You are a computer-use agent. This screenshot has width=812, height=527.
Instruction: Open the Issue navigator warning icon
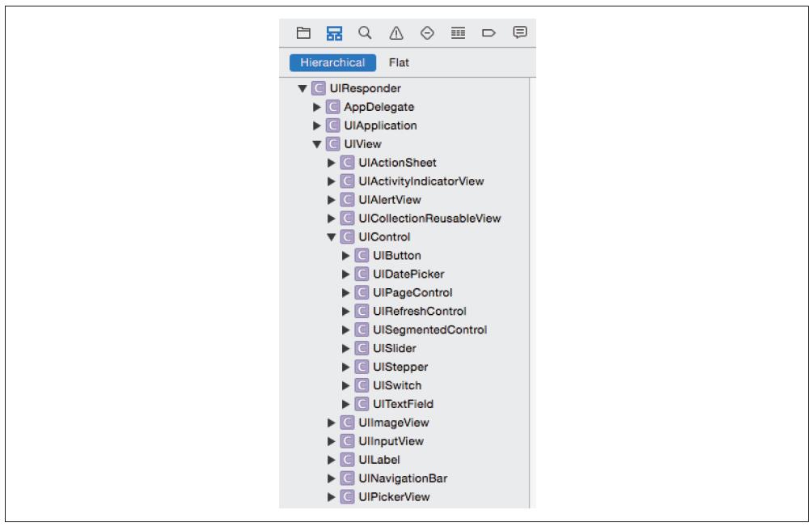[396, 33]
